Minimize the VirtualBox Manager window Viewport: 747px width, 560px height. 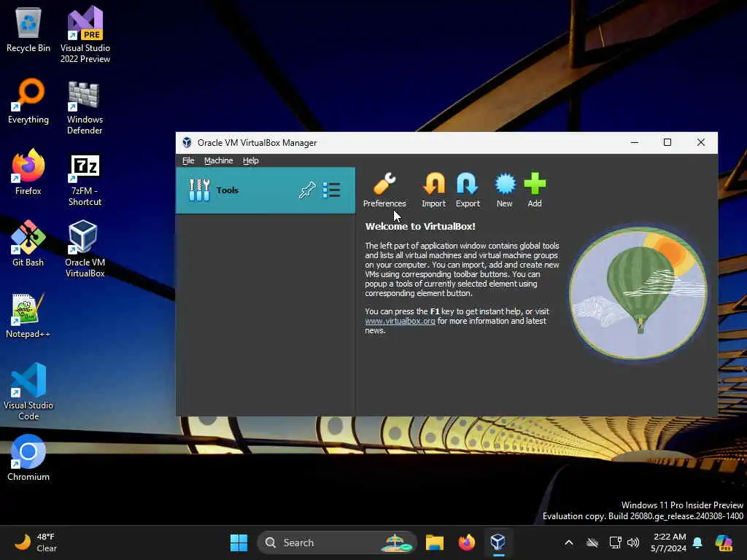coord(635,142)
